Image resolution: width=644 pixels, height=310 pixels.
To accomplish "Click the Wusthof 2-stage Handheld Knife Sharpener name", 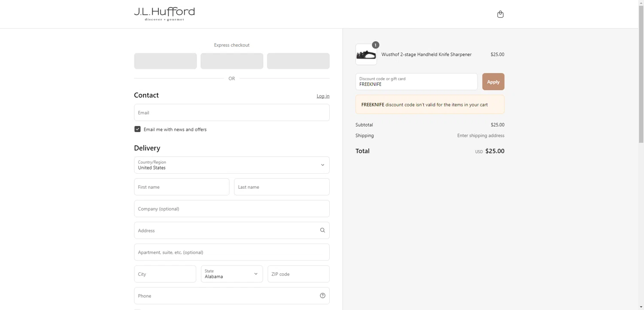I will click(426, 54).
